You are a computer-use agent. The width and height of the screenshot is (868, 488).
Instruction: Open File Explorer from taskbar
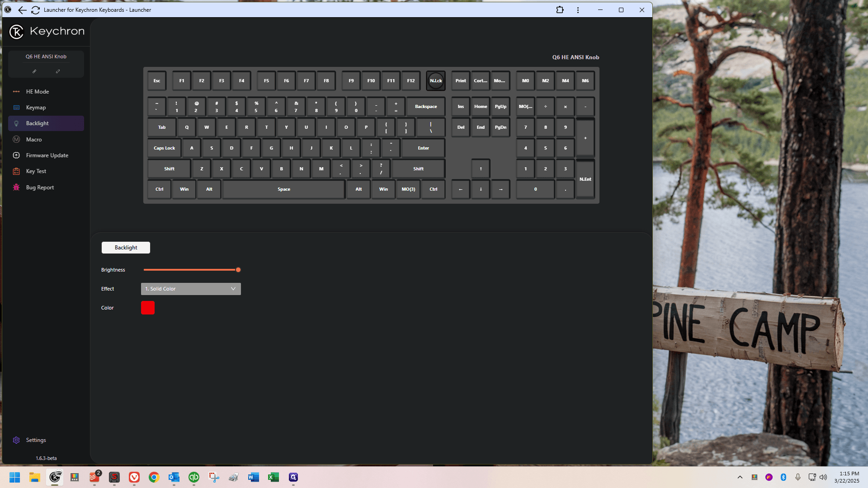(x=35, y=477)
